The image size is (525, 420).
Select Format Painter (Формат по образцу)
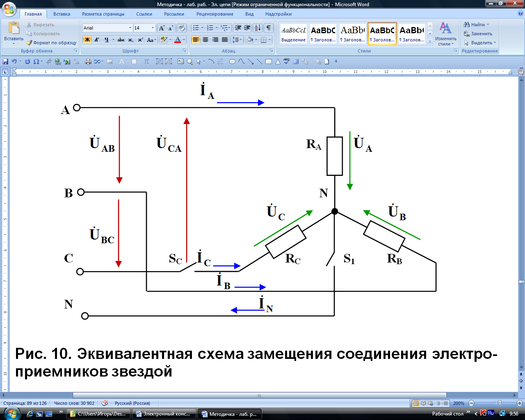51,43
